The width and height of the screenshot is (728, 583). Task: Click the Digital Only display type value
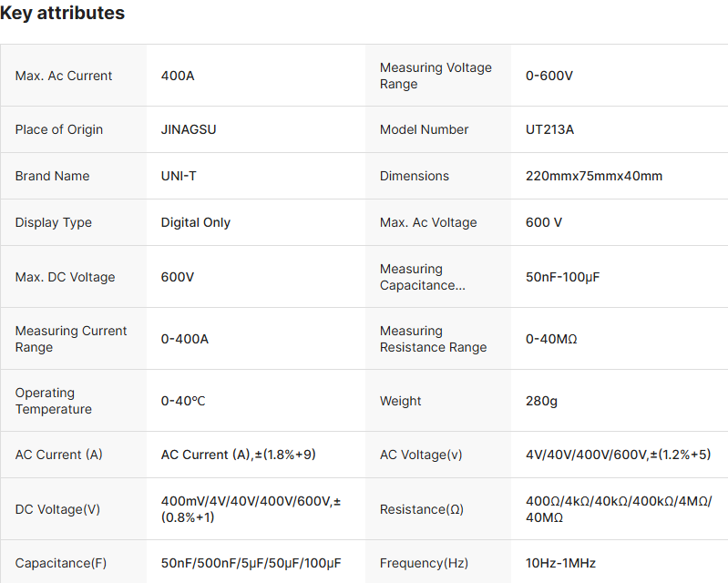(196, 222)
